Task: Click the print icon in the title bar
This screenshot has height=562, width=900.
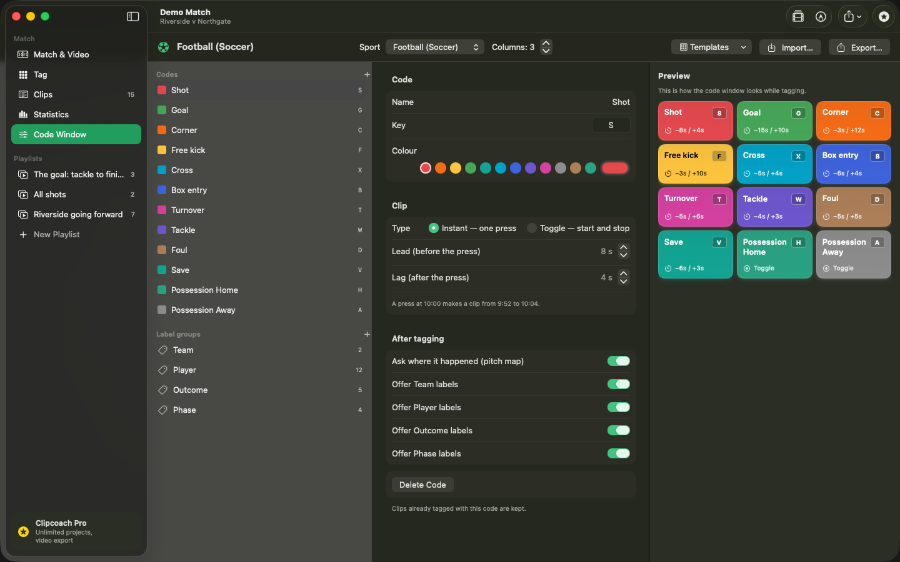Action: click(x=798, y=17)
